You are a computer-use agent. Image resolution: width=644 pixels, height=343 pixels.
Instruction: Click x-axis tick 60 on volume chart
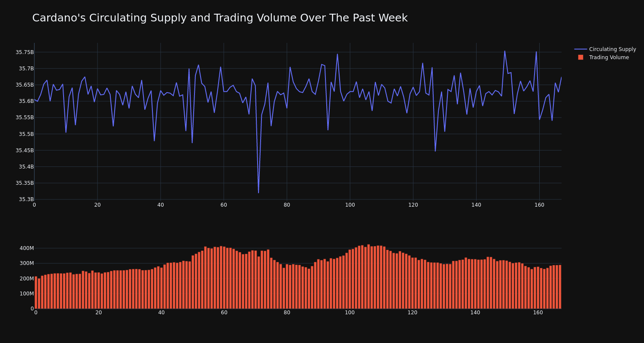224,313
